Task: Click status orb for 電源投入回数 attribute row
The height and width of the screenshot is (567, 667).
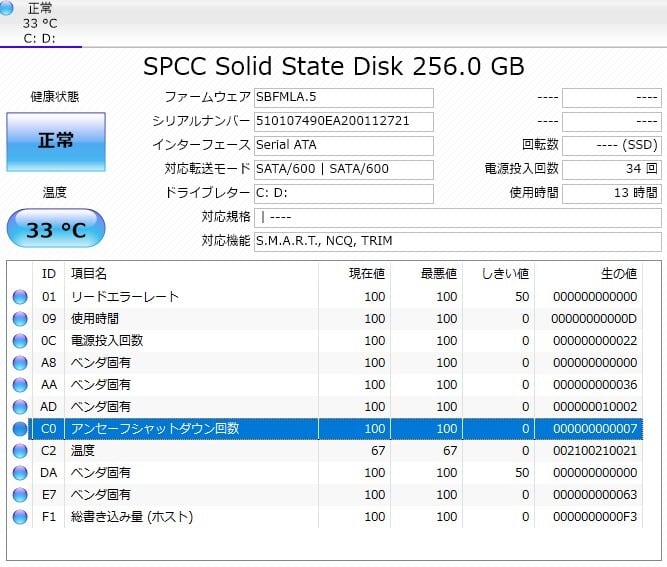Action: point(20,341)
